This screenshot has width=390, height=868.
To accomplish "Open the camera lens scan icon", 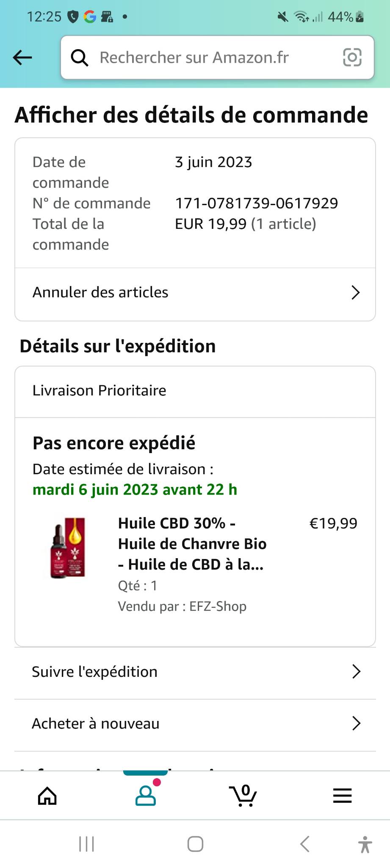I will click(x=352, y=58).
